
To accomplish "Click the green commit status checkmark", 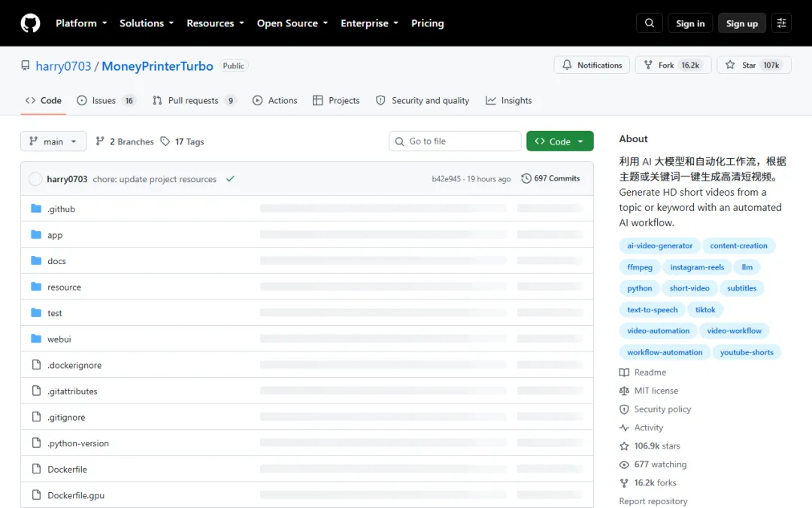I will [231, 179].
